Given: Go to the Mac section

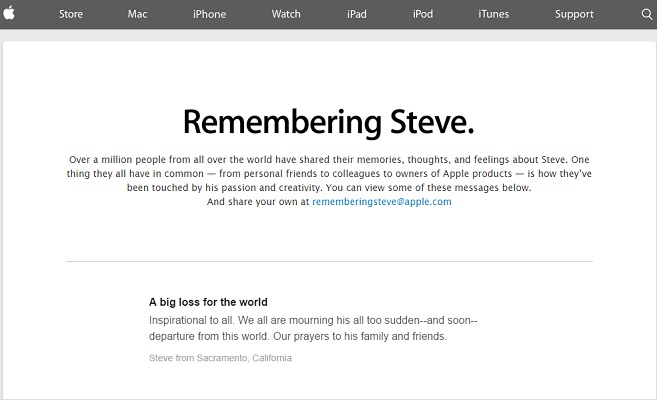Looking at the screenshot, I should (x=137, y=14).
